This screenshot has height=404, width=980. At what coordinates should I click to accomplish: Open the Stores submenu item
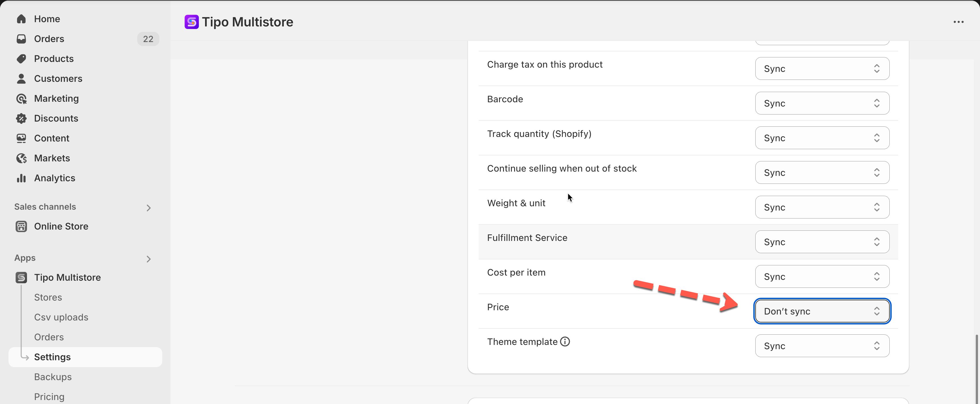[x=48, y=297]
